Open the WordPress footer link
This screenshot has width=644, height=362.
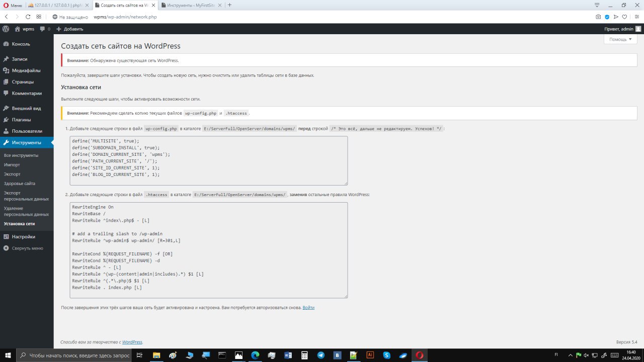pyautogui.click(x=132, y=342)
